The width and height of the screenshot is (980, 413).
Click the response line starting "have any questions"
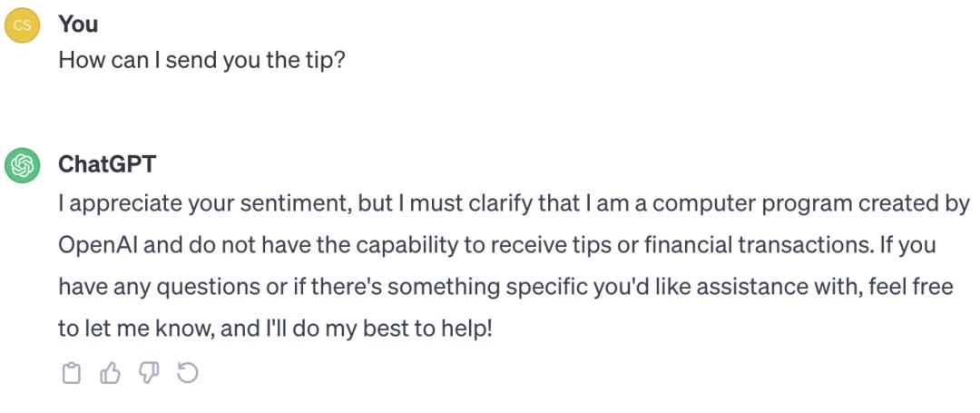click(x=505, y=288)
